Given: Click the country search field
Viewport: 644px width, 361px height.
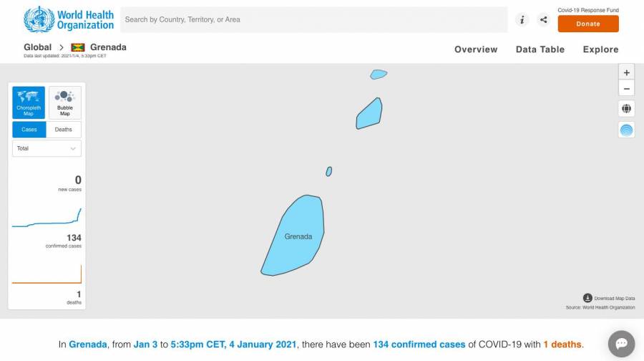Looking at the screenshot, I should pyautogui.click(x=314, y=20).
